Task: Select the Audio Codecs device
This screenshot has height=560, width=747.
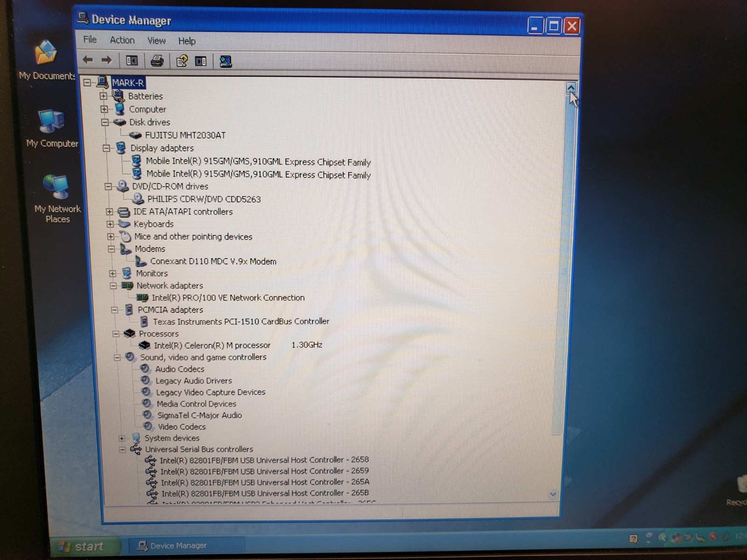Action: (x=180, y=369)
